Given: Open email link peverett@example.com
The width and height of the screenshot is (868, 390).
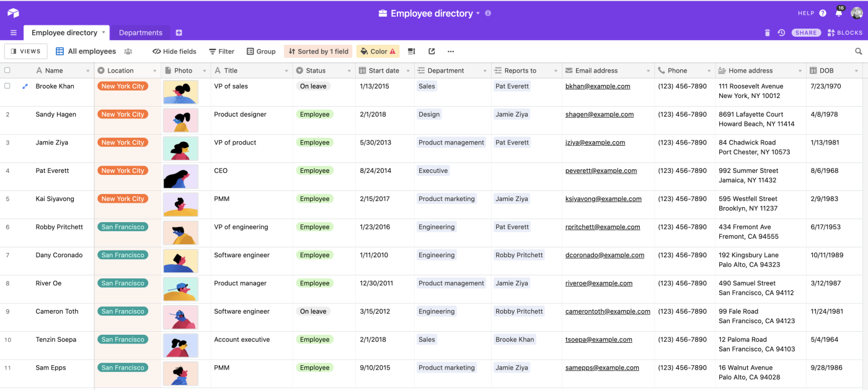Looking at the screenshot, I should (601, 171).
